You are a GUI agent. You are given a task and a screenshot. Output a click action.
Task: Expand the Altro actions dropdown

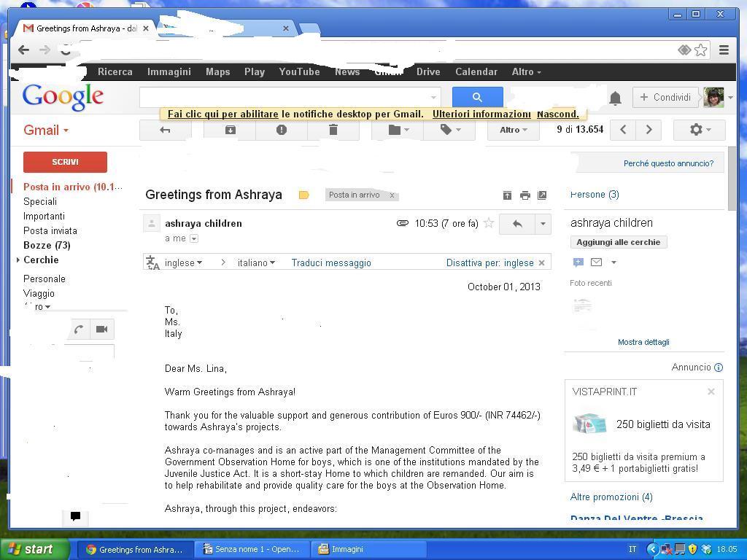pyautogui.click(x=513, y=130)
